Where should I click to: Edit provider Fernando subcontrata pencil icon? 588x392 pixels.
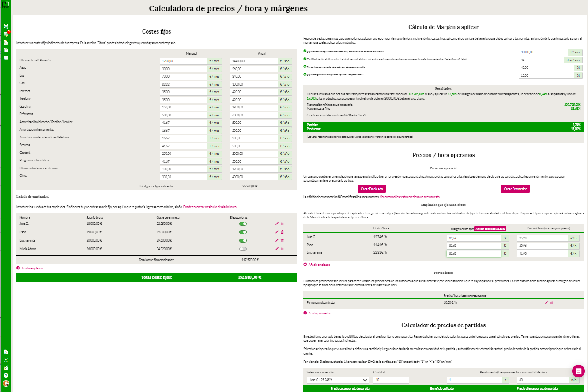(x=547, y=302)
